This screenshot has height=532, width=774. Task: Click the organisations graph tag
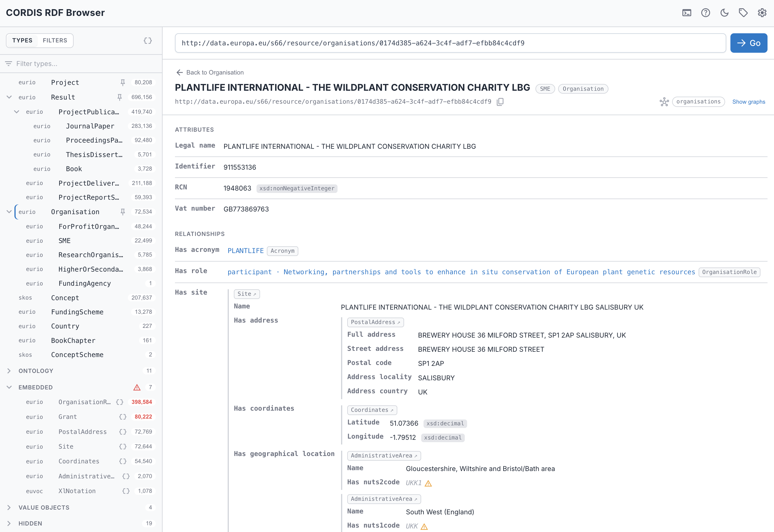coord(698,102)
